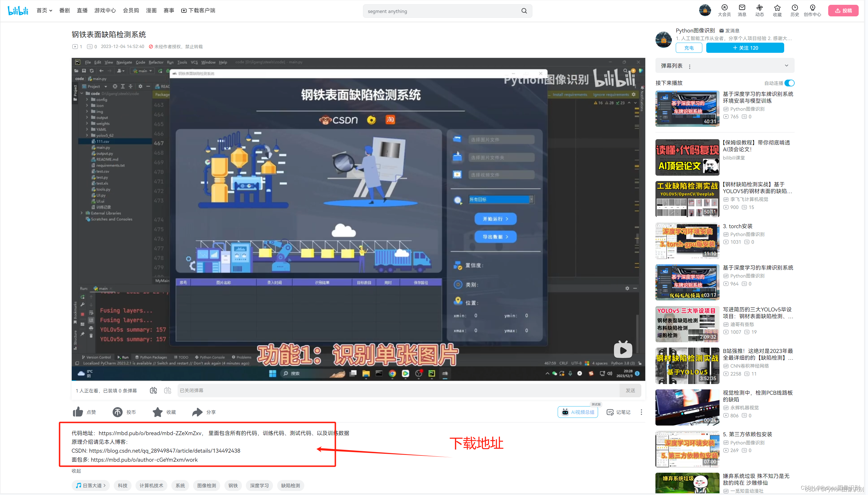The width and height of the screenshot is (868, 495).
Task: Open 游戏中心 navigation item
Action: coord(105,10)
